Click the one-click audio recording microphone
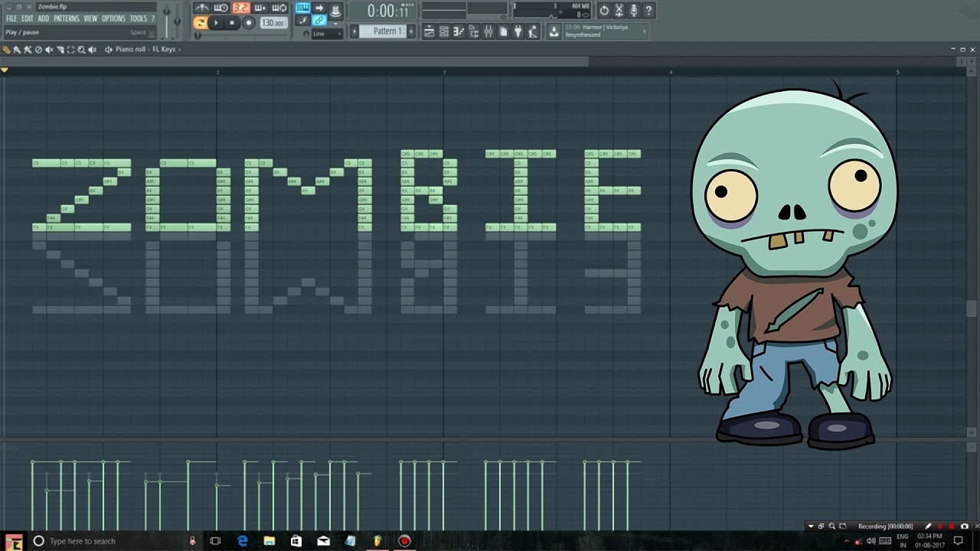The image size is (980, 551). tap(634, 11)
